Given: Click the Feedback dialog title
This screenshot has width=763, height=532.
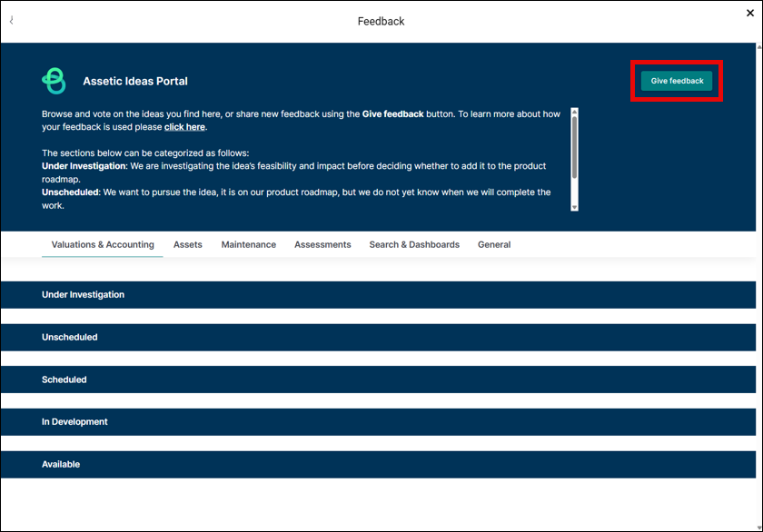Looking at the screenshot, I should tap(381, 22).
